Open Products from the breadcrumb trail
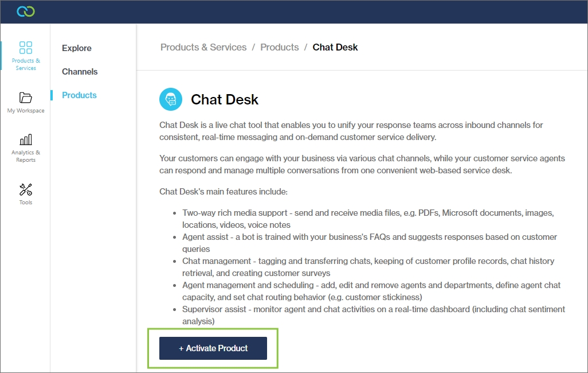 point(279,47)
